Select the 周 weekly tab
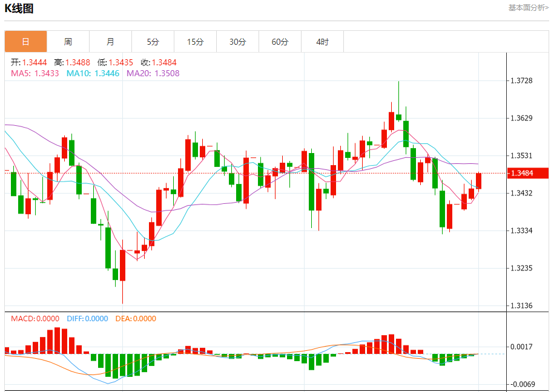551x392 pixels. coord(68,42)
